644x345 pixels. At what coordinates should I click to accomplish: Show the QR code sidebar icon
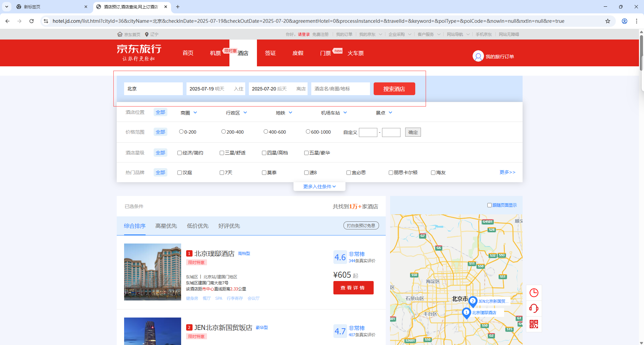tap(534, 324)
